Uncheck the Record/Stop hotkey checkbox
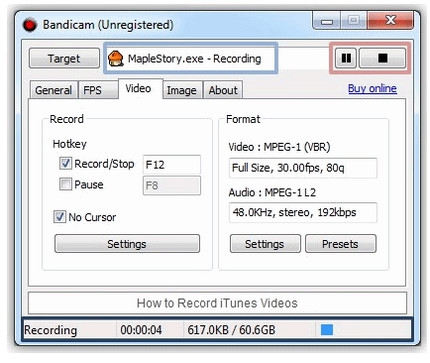Screen dimensions: 430x363 coord(65,163)
